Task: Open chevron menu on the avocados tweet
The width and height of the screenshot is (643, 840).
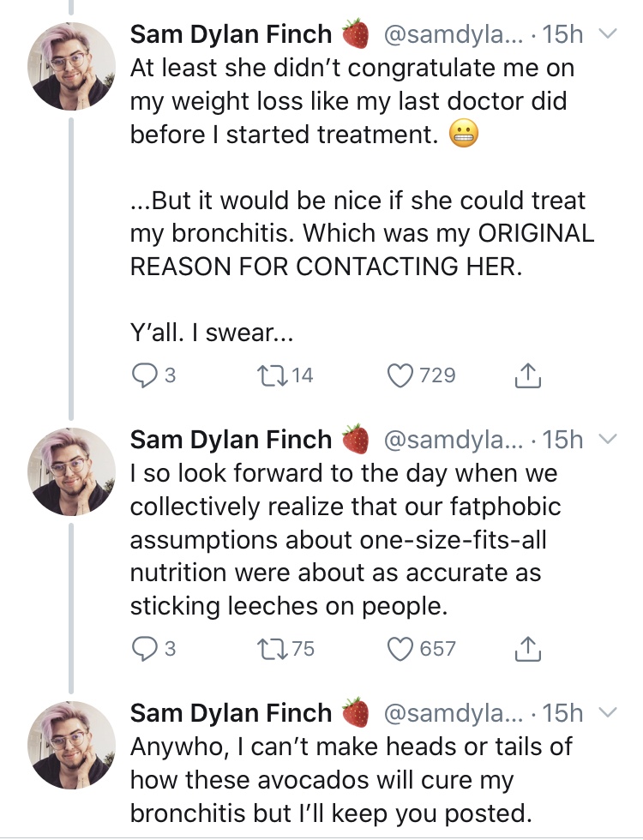Action: point(608,712)
